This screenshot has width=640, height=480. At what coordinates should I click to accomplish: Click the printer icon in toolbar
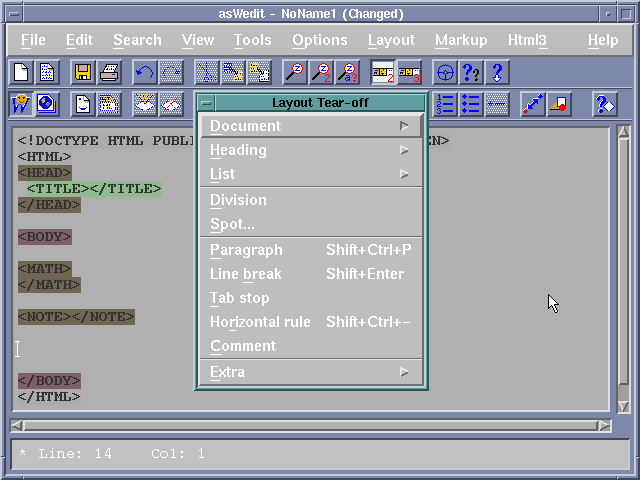coord(109,72)
